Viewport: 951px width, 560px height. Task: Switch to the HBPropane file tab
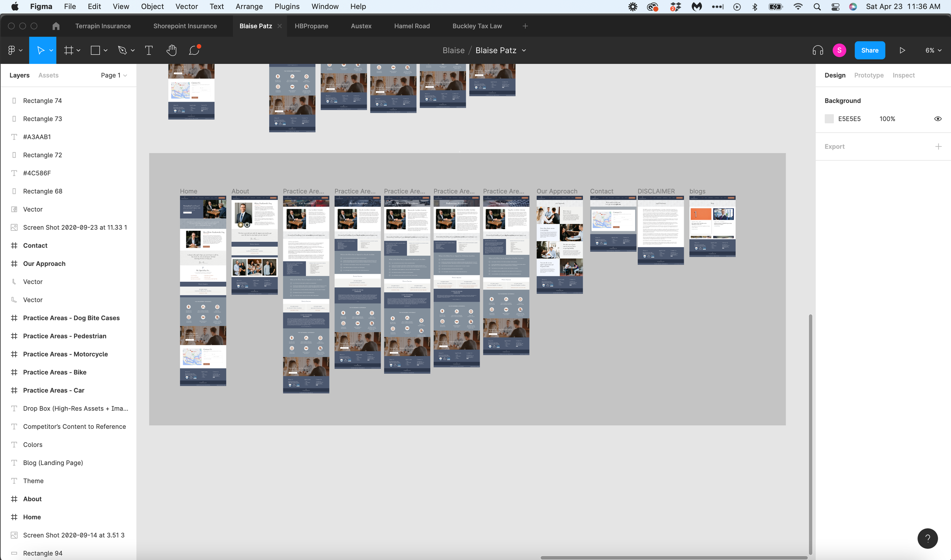click(x=311, y=26)
